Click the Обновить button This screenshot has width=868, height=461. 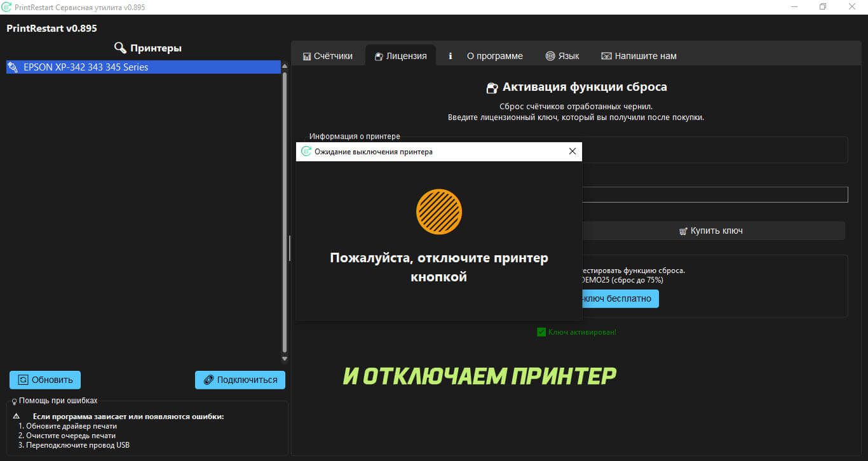(x=45, y=380)
